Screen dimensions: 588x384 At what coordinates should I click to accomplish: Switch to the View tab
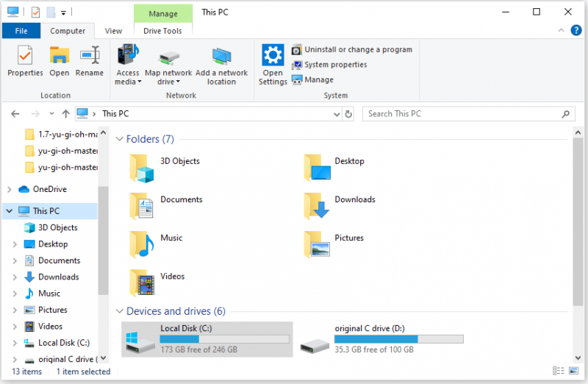[x=113, y=31]
